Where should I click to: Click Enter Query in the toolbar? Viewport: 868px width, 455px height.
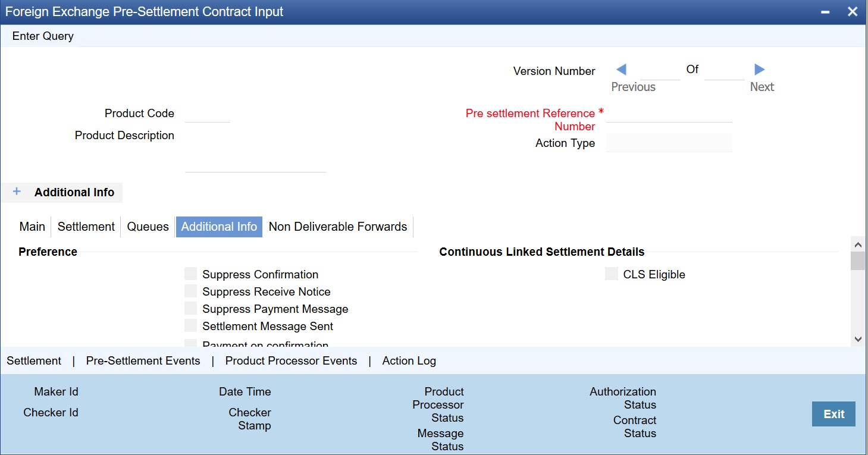tap(43, 36)
